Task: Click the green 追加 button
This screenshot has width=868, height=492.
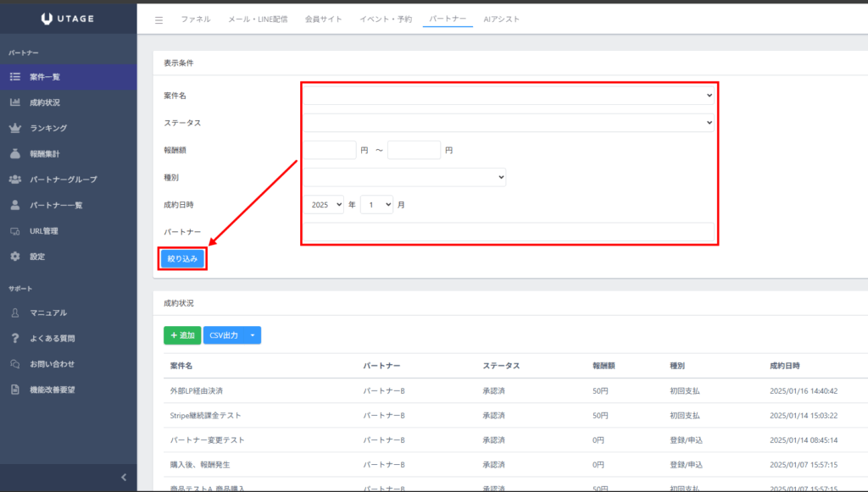Action: tap(181, 336)
